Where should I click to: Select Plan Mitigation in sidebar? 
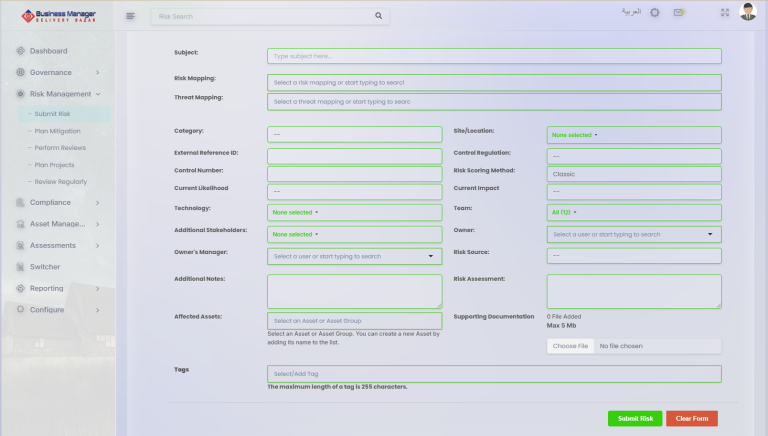coord(57,131)
